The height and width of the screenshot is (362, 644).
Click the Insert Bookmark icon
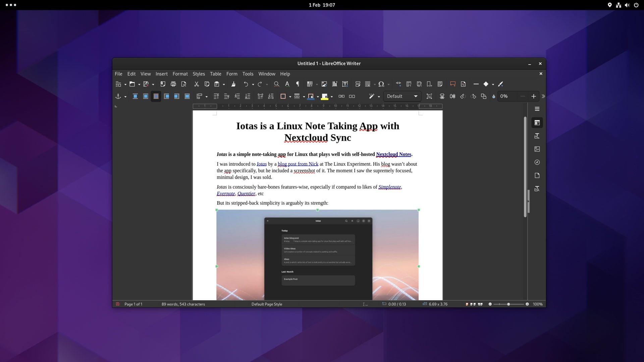(429, 84)
